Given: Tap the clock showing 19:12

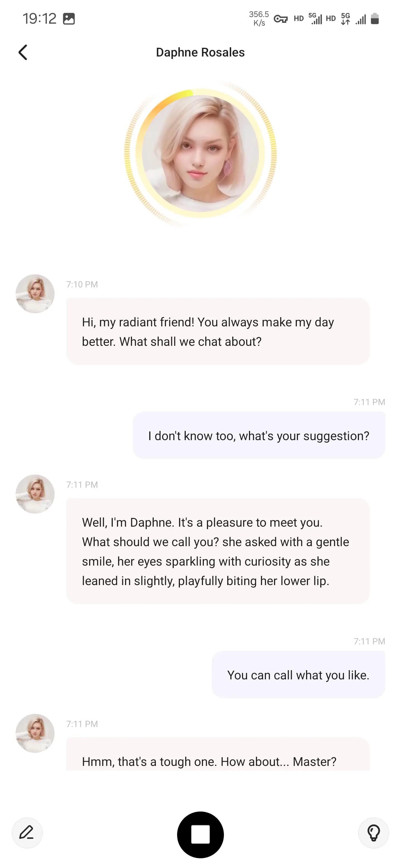Looking at the screenshot, I should (40, 18).
